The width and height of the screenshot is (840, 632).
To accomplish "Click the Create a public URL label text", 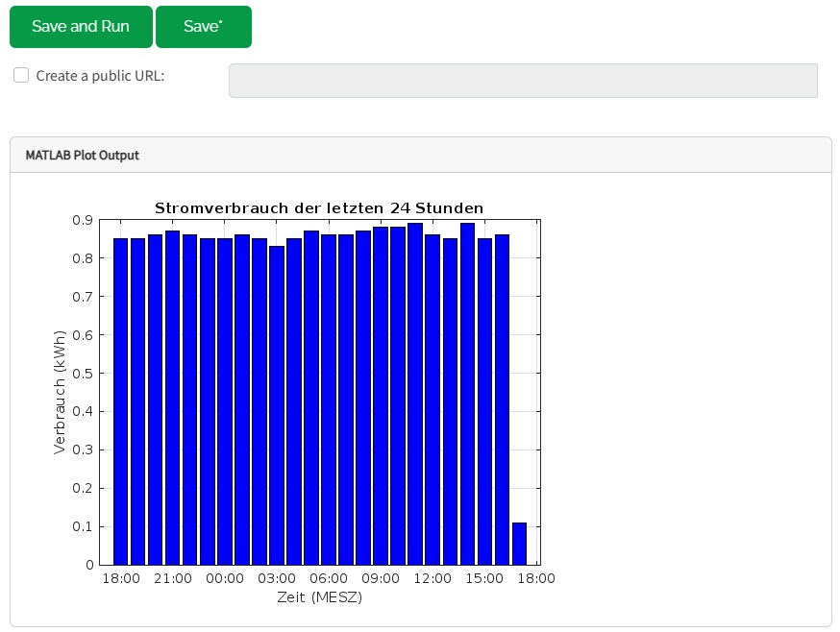I will coord(100,76).
